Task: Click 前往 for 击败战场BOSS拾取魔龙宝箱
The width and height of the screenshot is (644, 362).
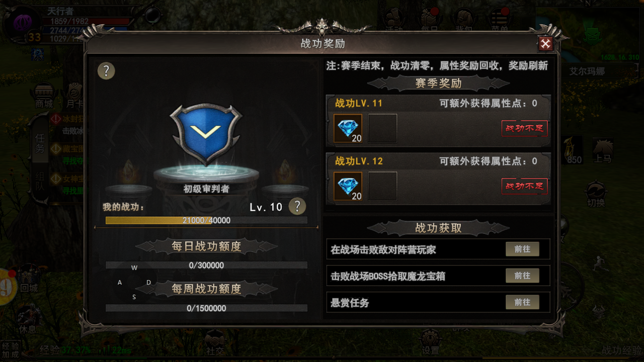Action: [x=522, y=276]
